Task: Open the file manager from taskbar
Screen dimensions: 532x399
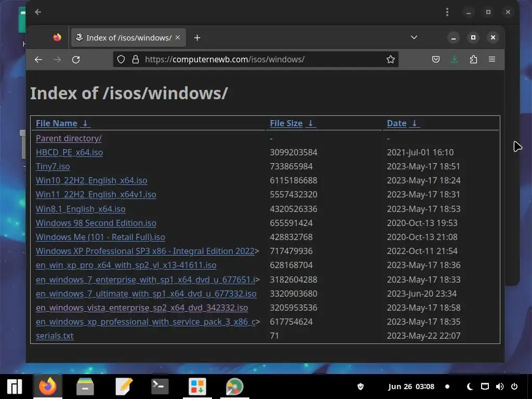Action: [85, 387]
